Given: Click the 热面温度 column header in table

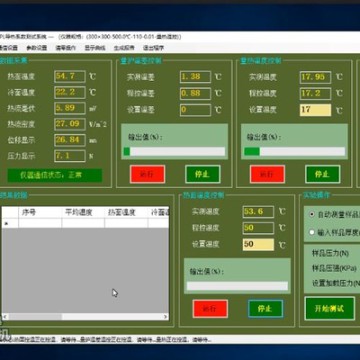Looking at the screenshot, I should pos(122,212).
